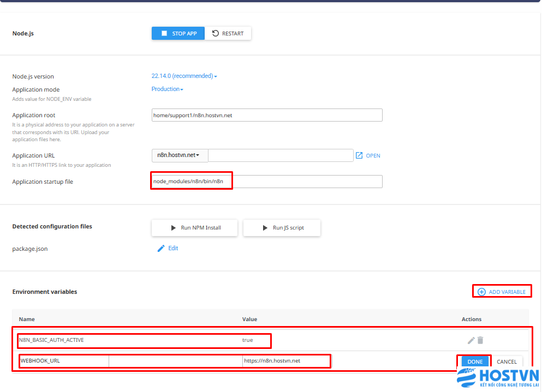Click the ADD VARIABLE label
The height and width of the screenshot is (392, 542).
click(x=507, y=292)
